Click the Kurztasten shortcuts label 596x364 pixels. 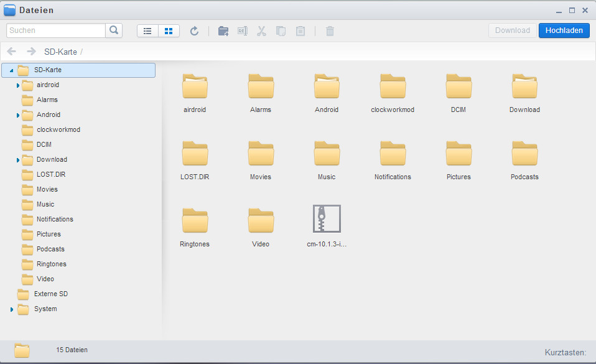click(566, 353)
